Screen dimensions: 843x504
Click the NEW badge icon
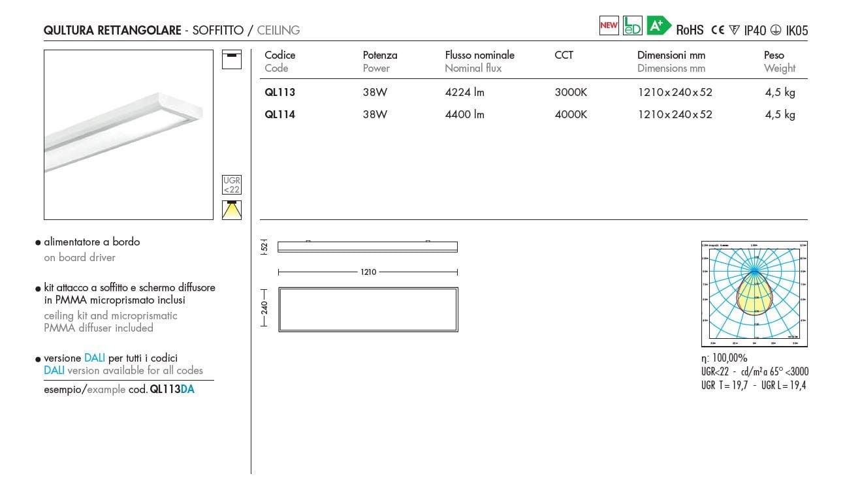click(x=608, y=25)
